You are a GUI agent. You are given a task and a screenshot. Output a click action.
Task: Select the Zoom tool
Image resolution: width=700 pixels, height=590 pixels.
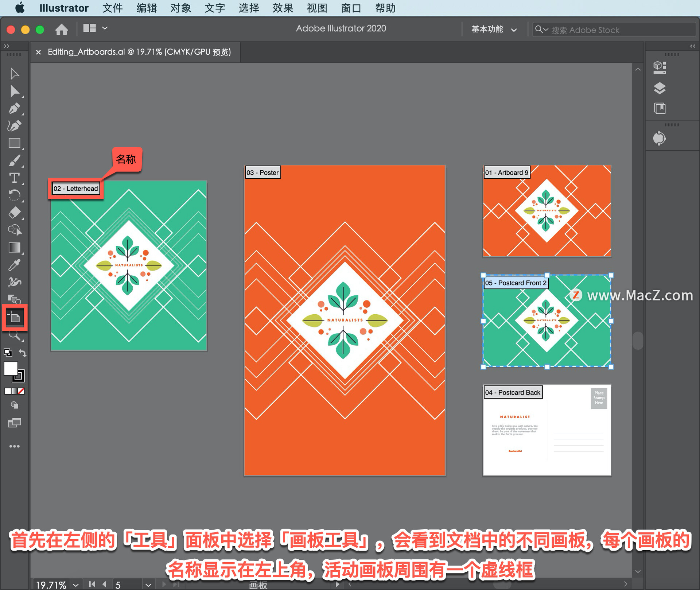pyautogui.click(x=14, y=335)
